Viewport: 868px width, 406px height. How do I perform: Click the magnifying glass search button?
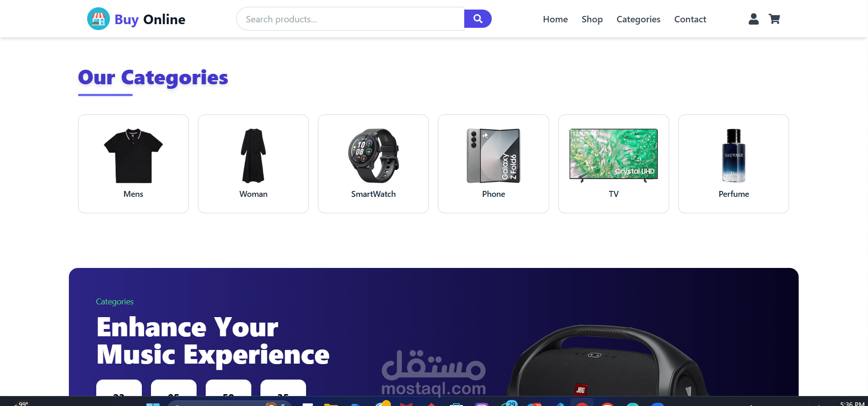(x=478, y=19)
